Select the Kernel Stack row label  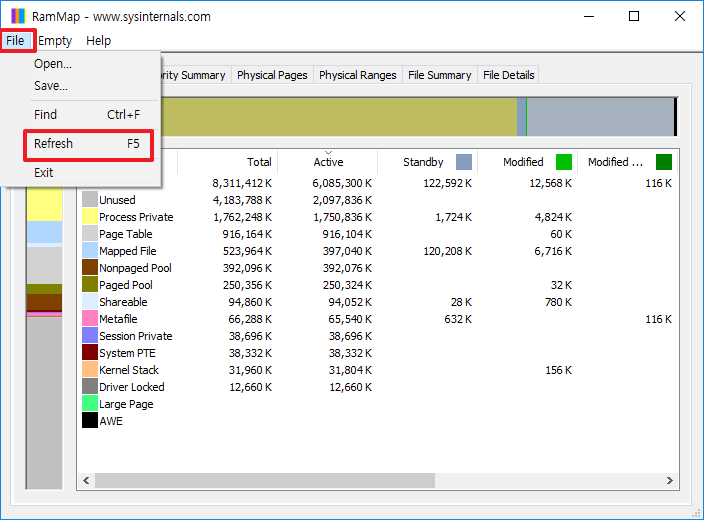[x=129, y=370]
